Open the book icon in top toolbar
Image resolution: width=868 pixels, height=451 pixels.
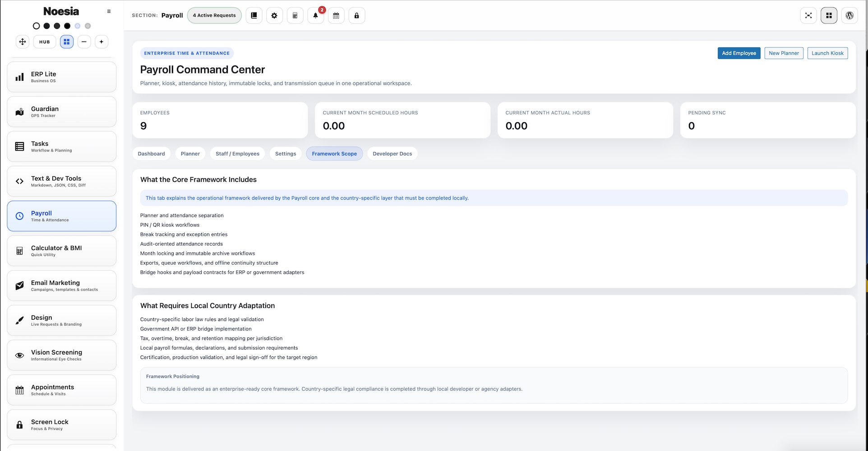coord(254,15)
